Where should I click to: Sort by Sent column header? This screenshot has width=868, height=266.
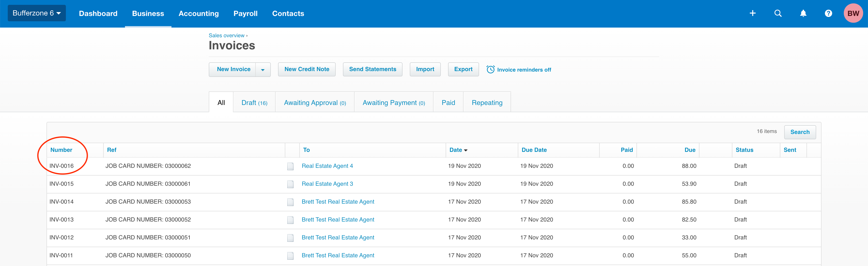790,150
